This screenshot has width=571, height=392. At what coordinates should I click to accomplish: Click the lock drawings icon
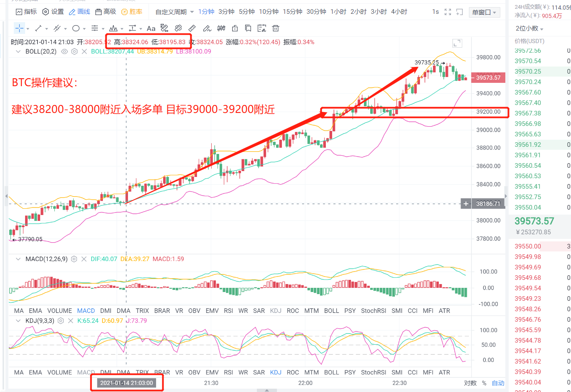tap(235, 28)
